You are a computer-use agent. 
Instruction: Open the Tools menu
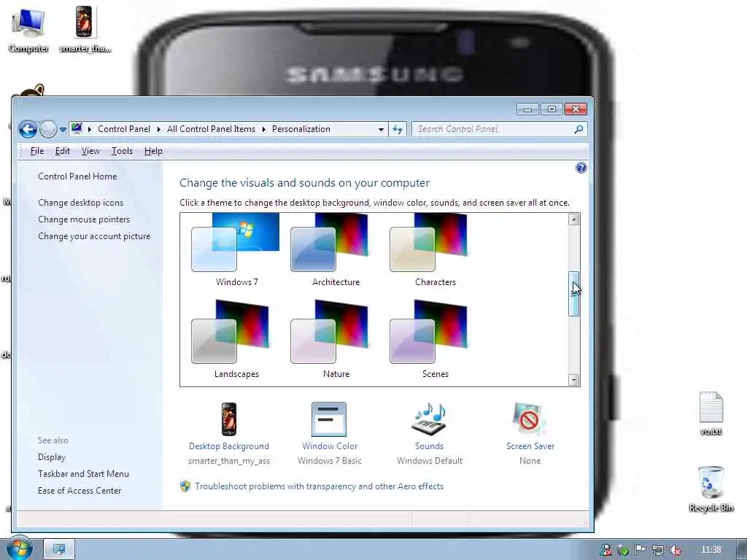(122, 151)
